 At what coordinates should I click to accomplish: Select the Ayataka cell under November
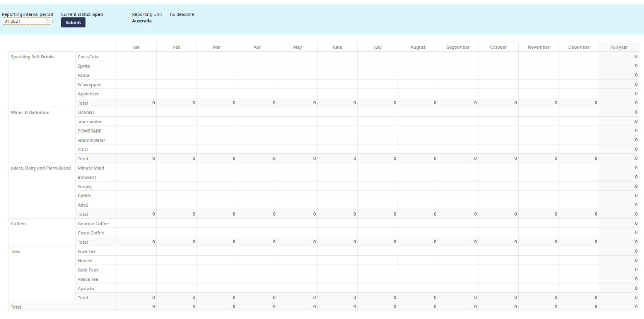(x=538, y=288)
